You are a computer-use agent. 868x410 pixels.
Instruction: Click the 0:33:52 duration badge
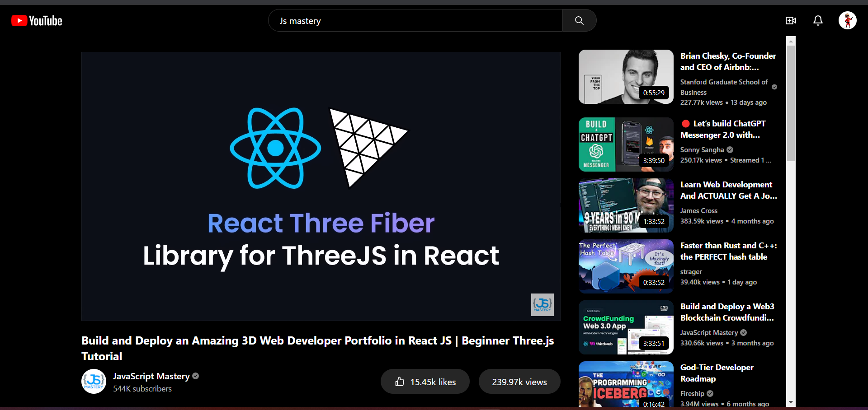(654, 282)
